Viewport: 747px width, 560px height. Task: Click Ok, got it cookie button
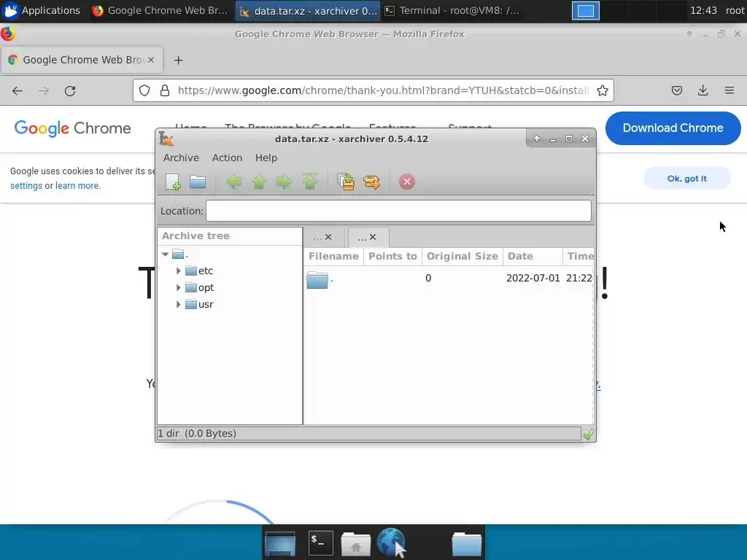tap(687, 179)
